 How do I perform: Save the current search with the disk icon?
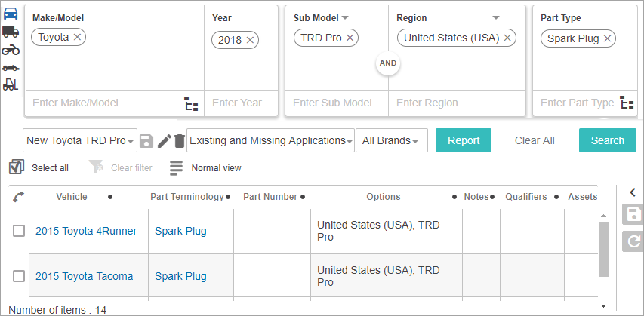tap(146, 141)
